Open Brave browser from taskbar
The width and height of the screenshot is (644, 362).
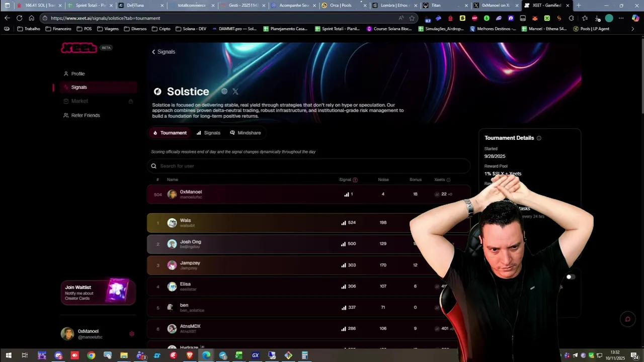pyautogui.click(x=190, y=355)
